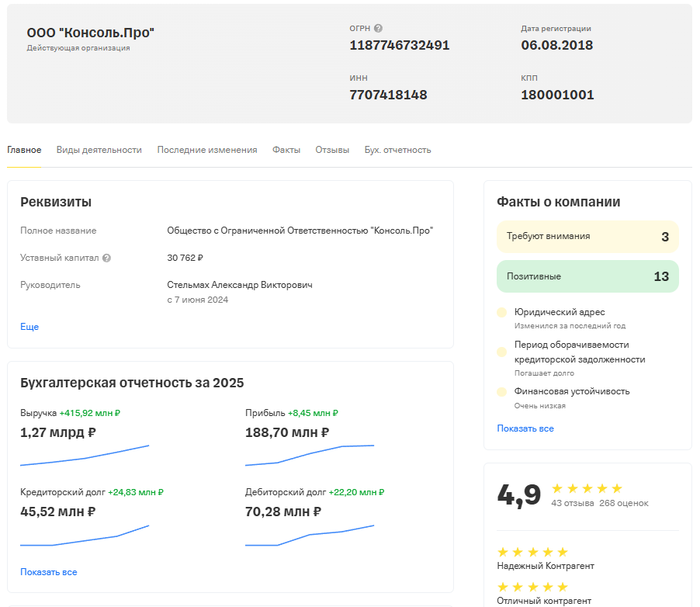700x607 pixels.
Task: Go to the Факты tab
Action: click(286, 150)
